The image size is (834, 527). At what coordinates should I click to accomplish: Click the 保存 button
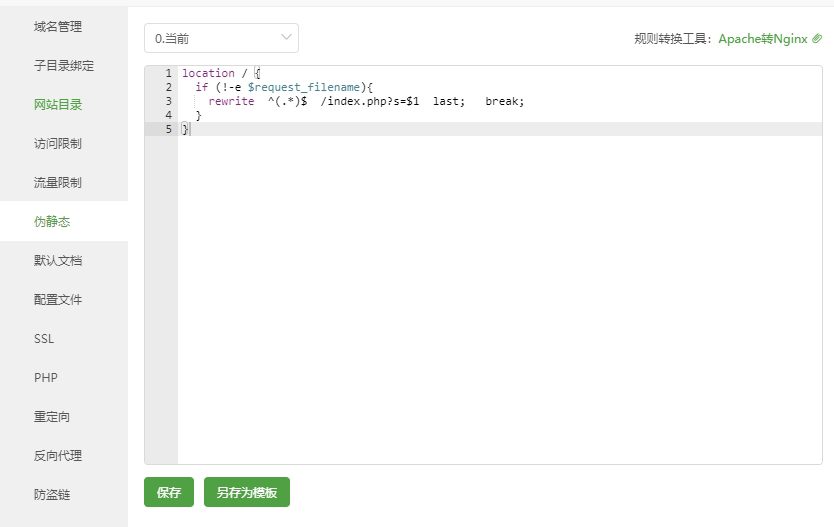169,492
